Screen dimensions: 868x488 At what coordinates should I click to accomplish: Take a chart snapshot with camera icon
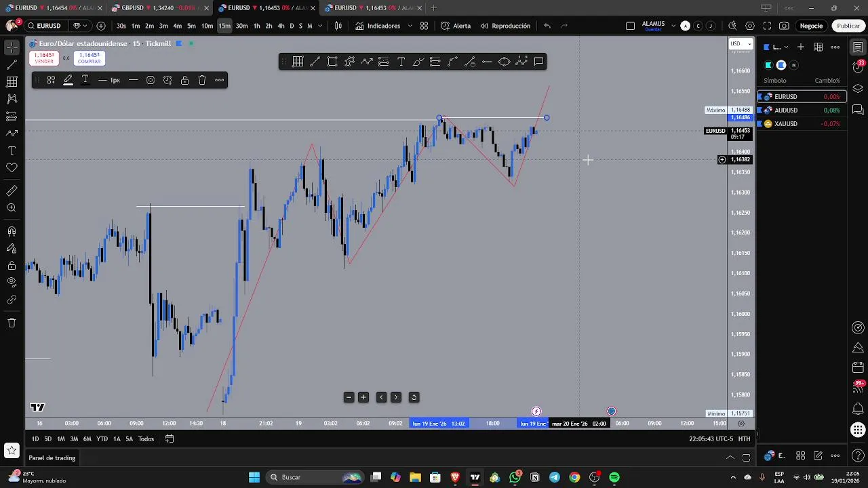click(x=784, y=26)
